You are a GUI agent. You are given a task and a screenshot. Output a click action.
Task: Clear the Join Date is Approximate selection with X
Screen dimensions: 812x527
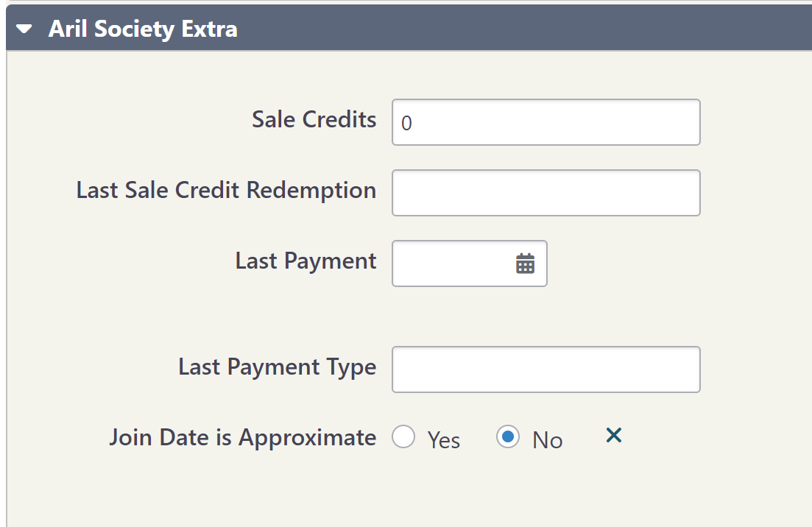pos(613,436)
